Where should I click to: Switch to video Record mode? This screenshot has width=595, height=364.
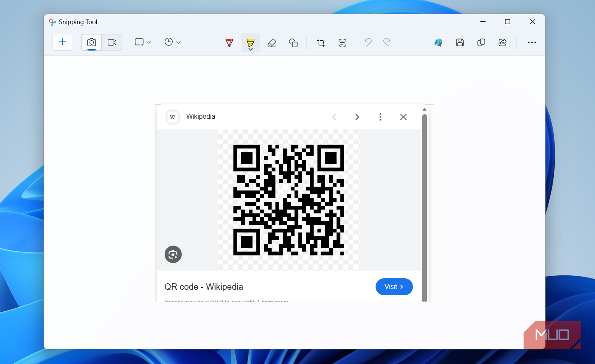(112, 42)
